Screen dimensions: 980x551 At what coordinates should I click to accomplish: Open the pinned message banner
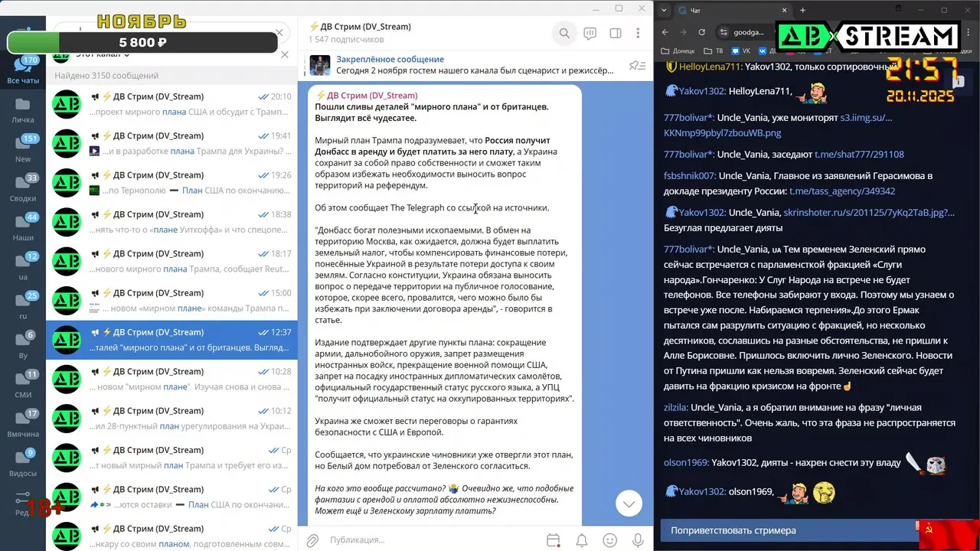pyautogui.click(x=475, y=65)
